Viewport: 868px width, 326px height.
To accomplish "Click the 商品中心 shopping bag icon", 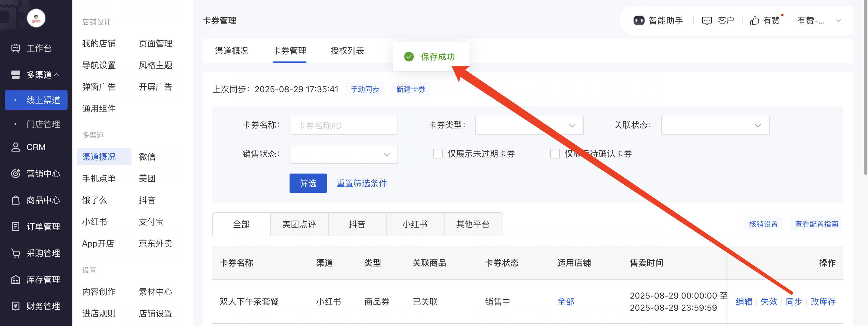I will pyautogui.click(x=15, y=200).
